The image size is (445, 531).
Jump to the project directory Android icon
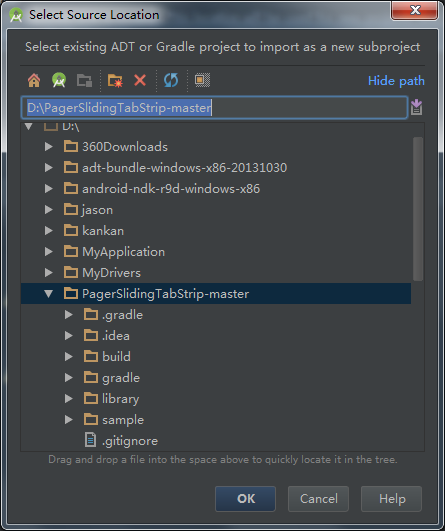59,80
